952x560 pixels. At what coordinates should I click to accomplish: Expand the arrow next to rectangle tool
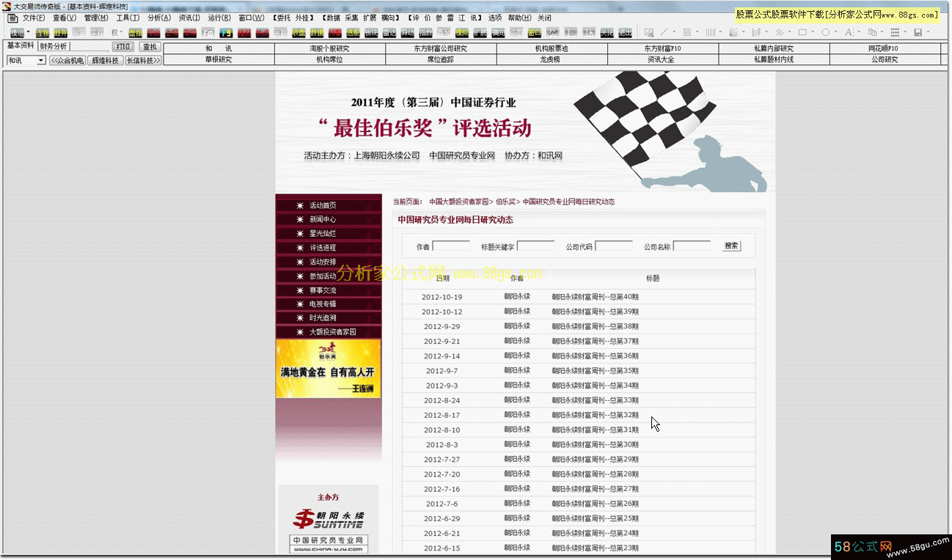[813, 32]
